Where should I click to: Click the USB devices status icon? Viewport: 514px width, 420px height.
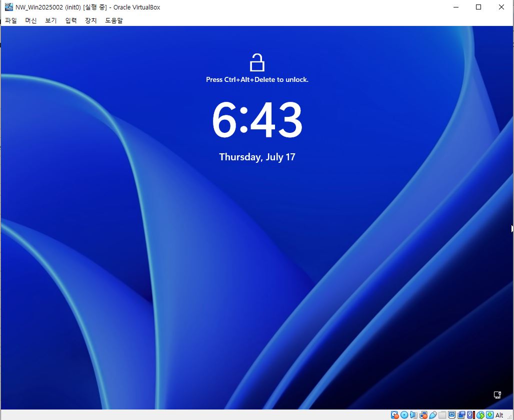point(433,415)
